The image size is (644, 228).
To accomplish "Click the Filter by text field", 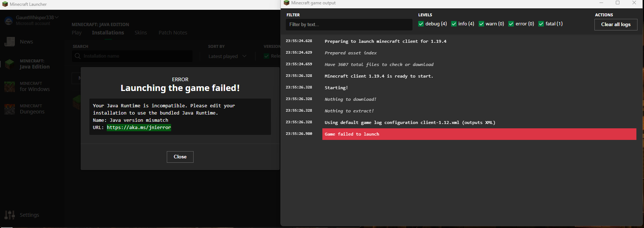I will click(349, 25).
